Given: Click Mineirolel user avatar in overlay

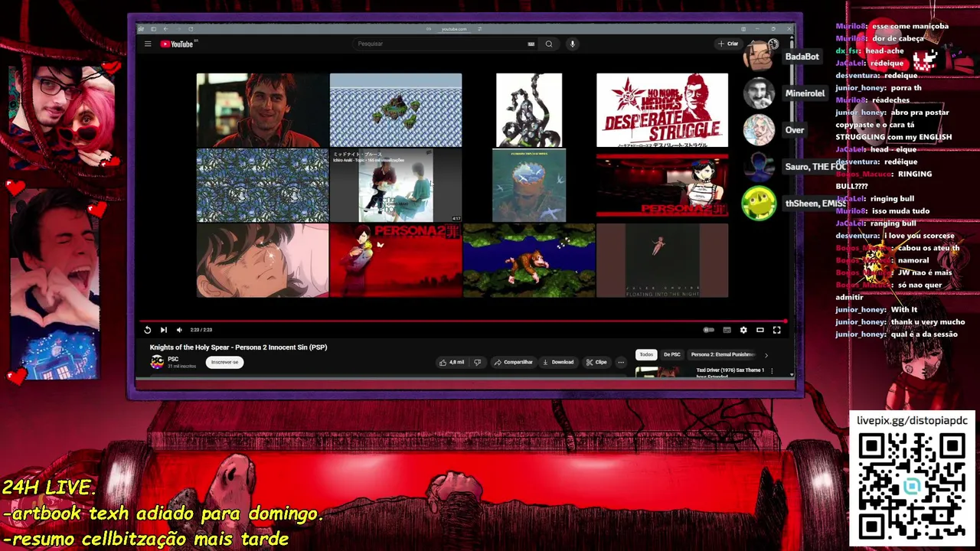Looking at the screenshot, I should [x=759, y=93].
